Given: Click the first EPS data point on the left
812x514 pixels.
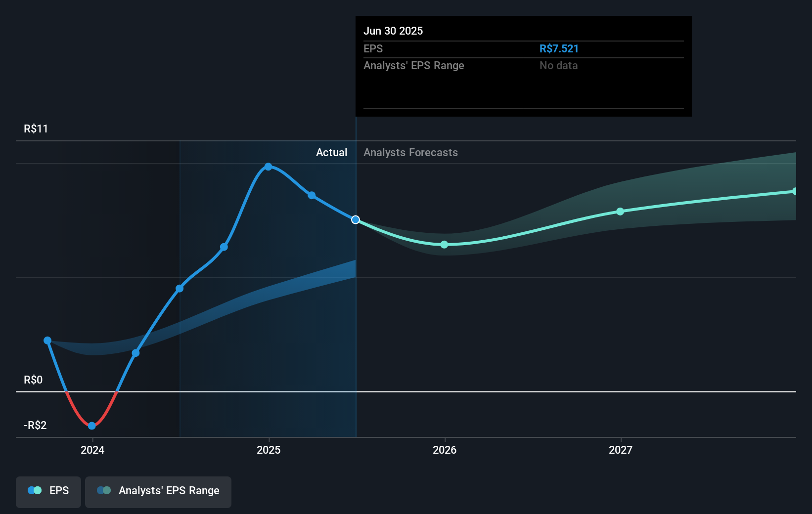Looking at the screenshot, I should tap(47, 340).
